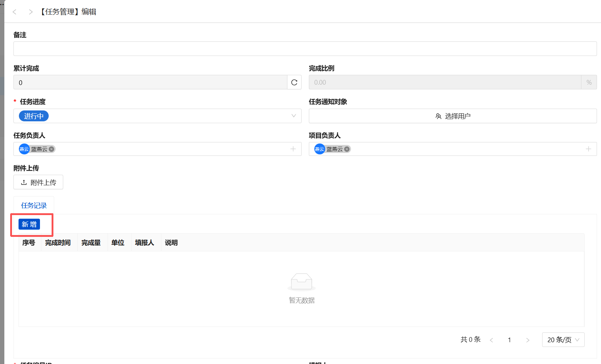Click the 蓝燕云 avatar in 任务负责人
This screenshot has width=601, height=364.
click(x=24, y=149)
